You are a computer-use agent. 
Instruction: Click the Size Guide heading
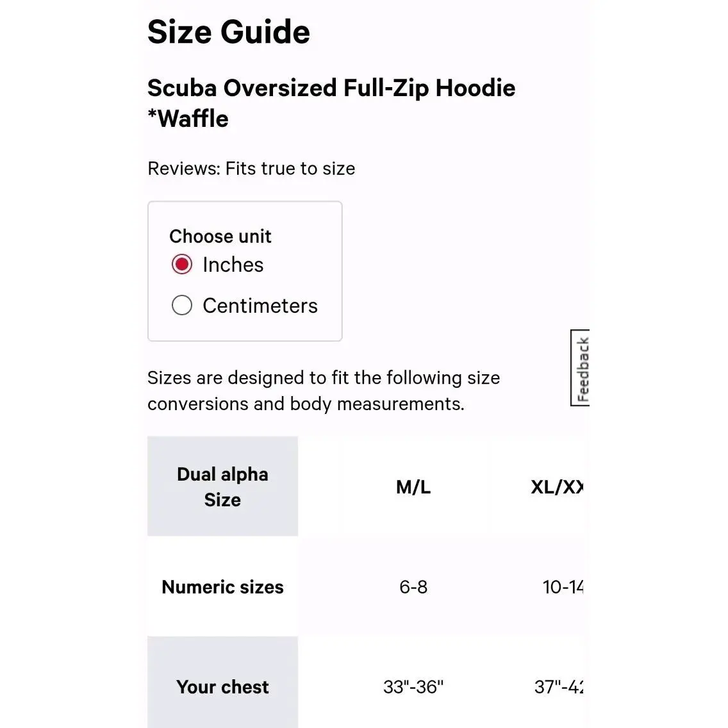point(228,32)
